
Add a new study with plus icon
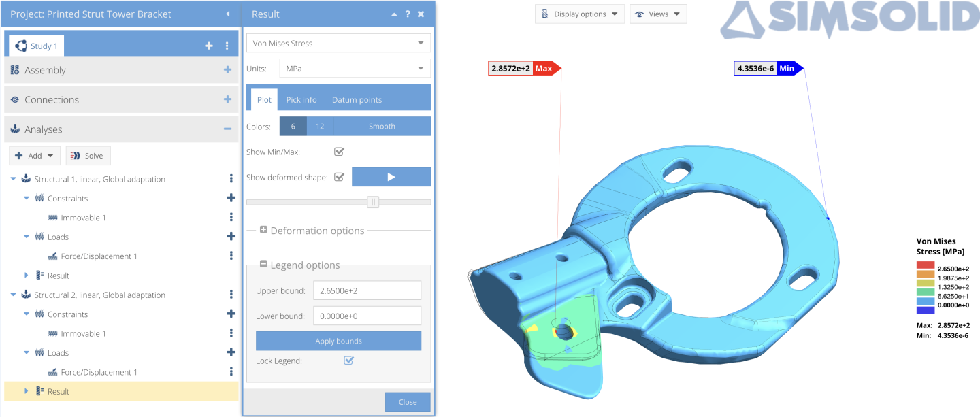tap(209, 46)
